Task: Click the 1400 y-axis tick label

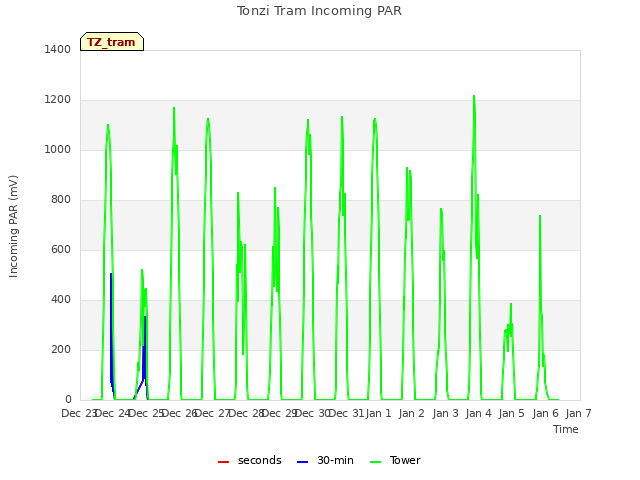Action: tap(58, 49)
